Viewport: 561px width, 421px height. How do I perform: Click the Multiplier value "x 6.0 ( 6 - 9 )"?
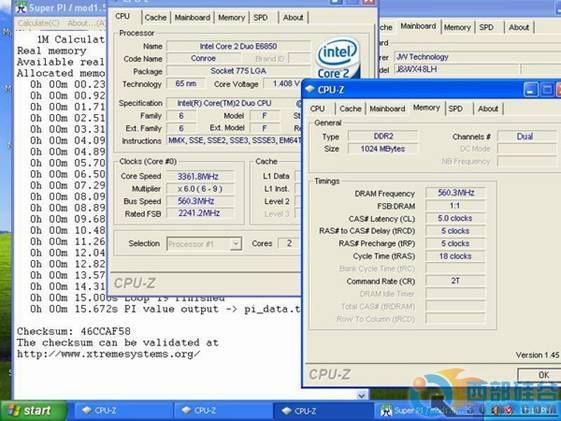200,189
